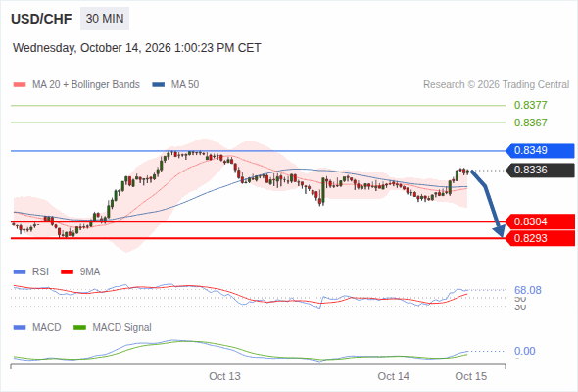Click the Oct 14 date axis label
578x392 pixels.
(x=393, y=376)
